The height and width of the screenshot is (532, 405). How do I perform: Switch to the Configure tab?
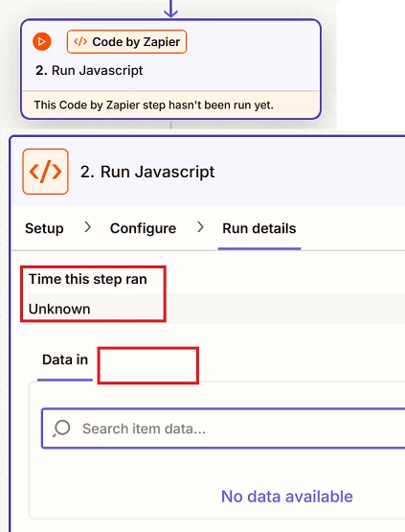pos(143,228)
